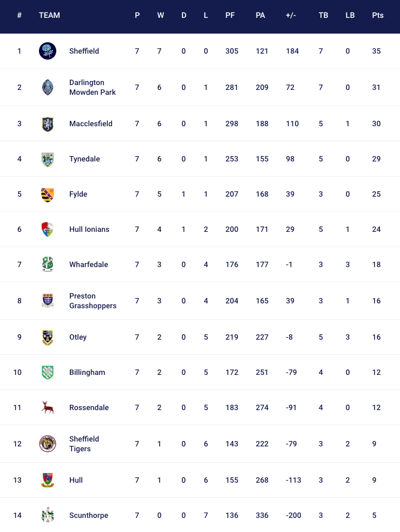
Task: Click the Wharfedale green club logo
Action: (48, 264)
